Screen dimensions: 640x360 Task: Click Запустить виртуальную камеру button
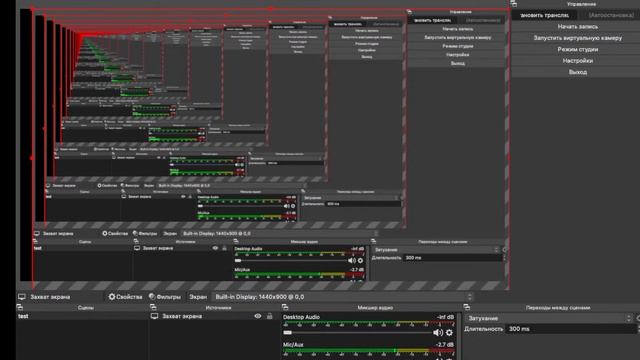[x=577, y=38]
